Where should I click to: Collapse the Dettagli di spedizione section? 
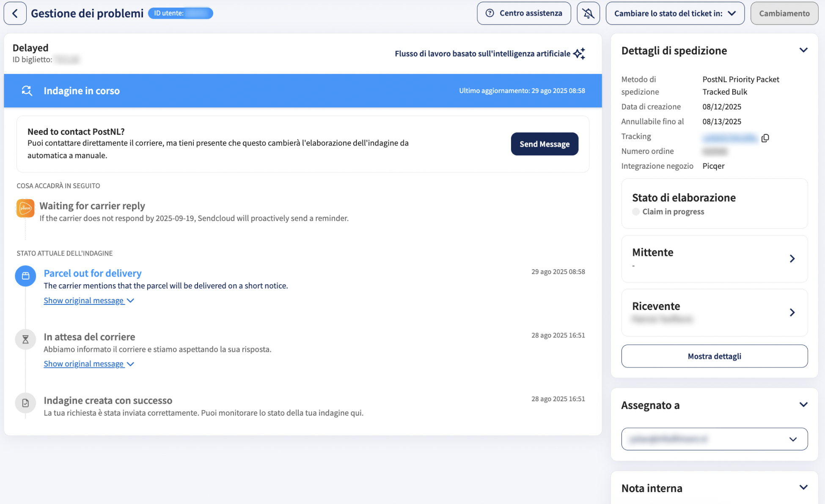click(803, 50)
